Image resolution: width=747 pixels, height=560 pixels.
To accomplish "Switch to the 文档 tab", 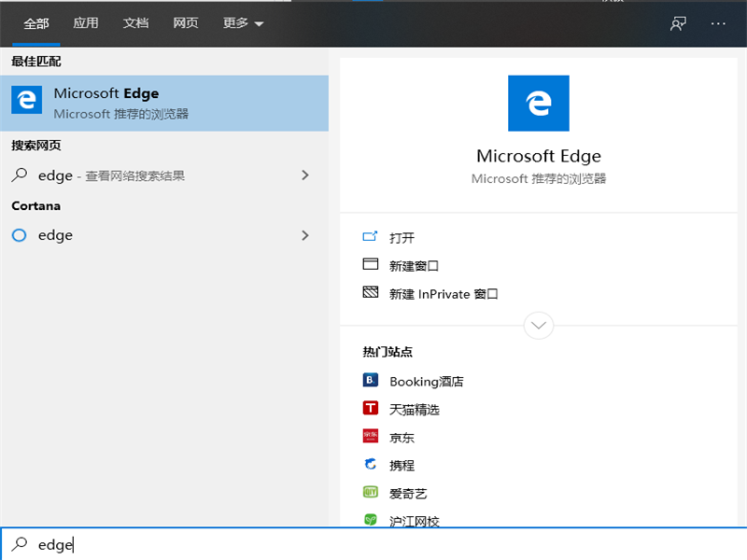I will tap(135, 22).
